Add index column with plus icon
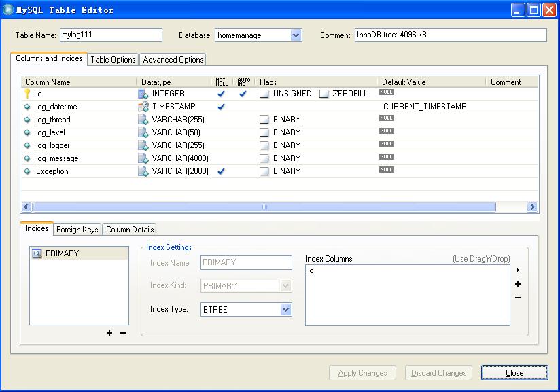This screenshot has height=392, width=560. [x=518, y=284]
